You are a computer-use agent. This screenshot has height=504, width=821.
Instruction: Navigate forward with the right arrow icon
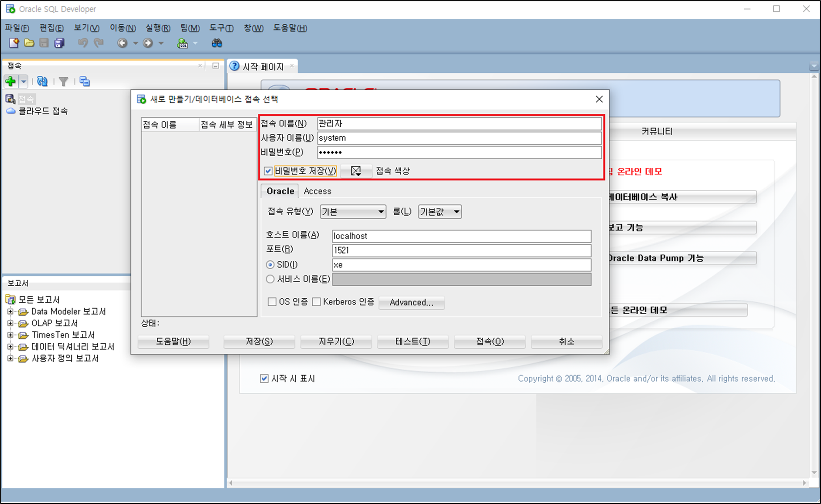tap(148, 43)
